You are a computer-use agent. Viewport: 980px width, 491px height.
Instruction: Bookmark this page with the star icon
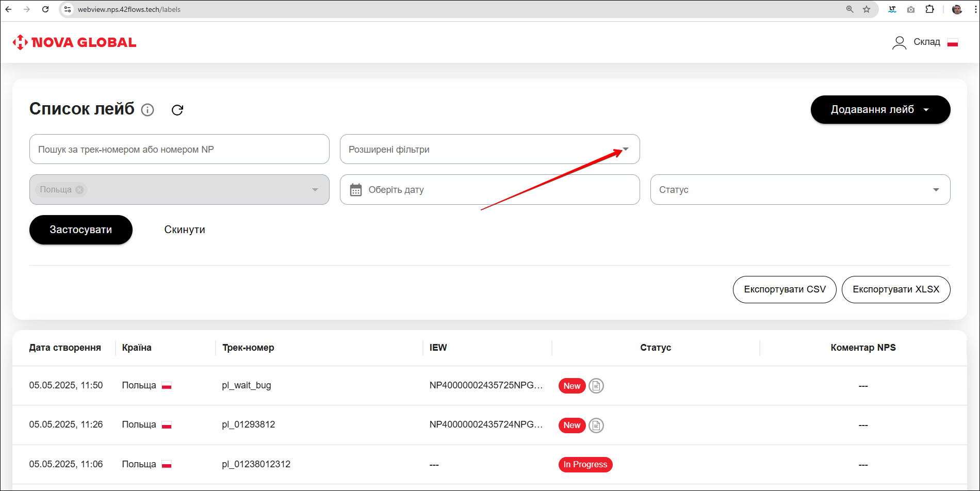point(867,9)
